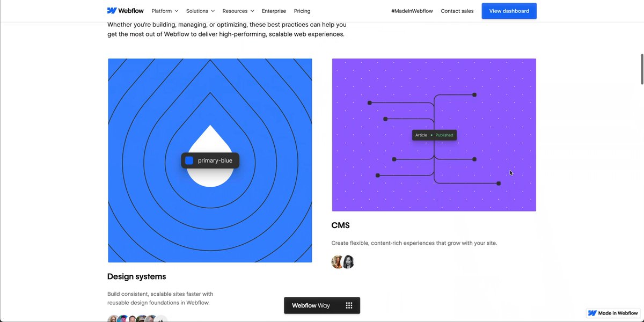Expand the Solutions dropdown menu
This screenshot has height=322, width=644.
point(200,11)
